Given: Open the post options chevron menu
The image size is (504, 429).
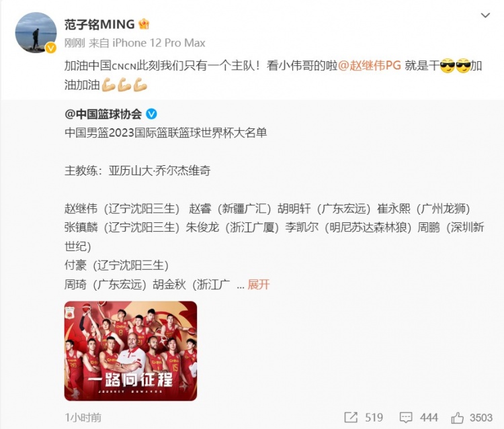Looking at the screenshot, I should coord(485,15).
